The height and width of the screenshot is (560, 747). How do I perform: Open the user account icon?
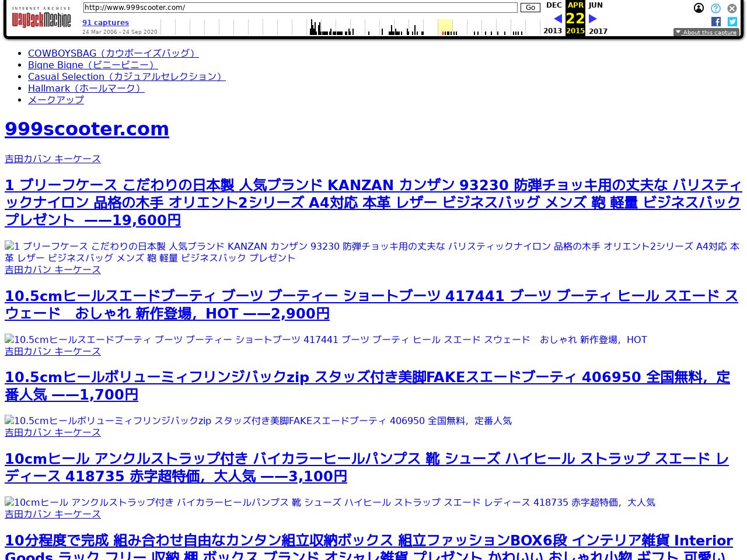coord(699,8)
